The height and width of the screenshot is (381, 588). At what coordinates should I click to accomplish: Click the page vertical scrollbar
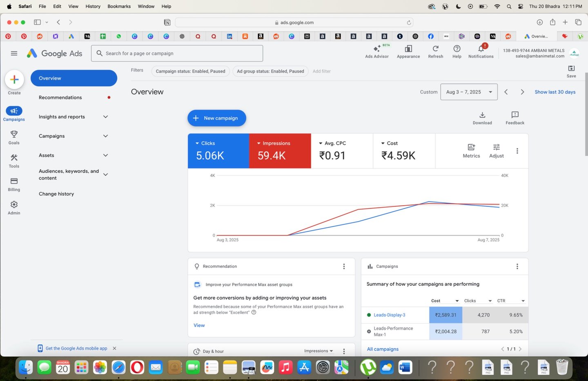[586, 114]
